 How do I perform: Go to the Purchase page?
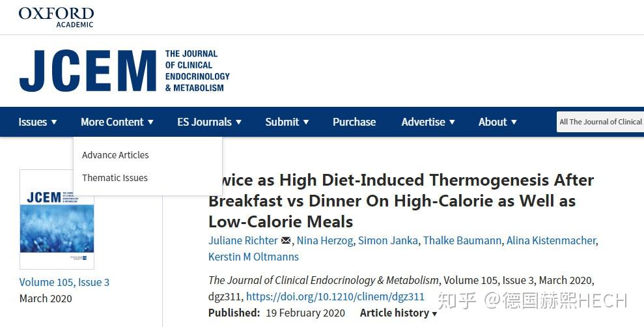354,122
